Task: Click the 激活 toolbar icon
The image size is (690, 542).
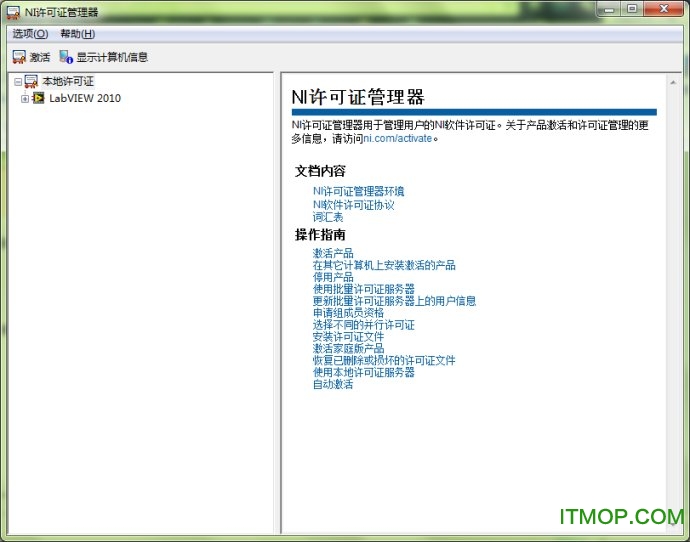Action: (x=19, y=57)
